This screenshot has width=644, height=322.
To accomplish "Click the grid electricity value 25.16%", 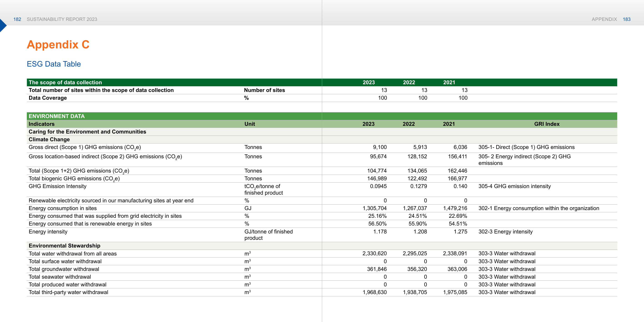I will click(x=378, y=216).
